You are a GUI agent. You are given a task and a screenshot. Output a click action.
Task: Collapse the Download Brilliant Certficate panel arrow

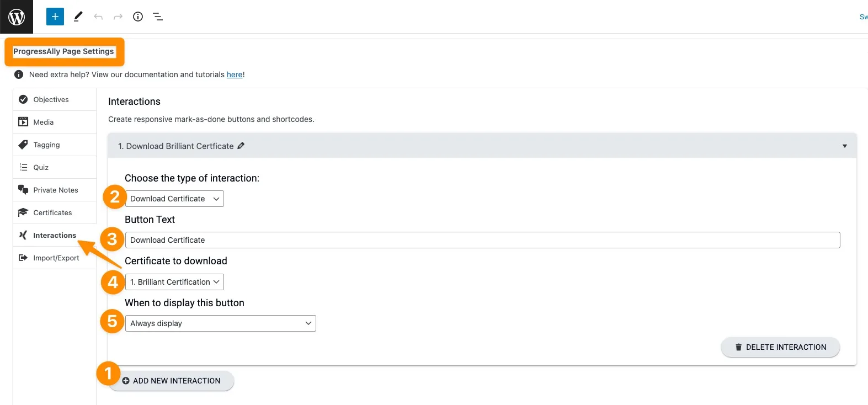(x=844, y=146)
